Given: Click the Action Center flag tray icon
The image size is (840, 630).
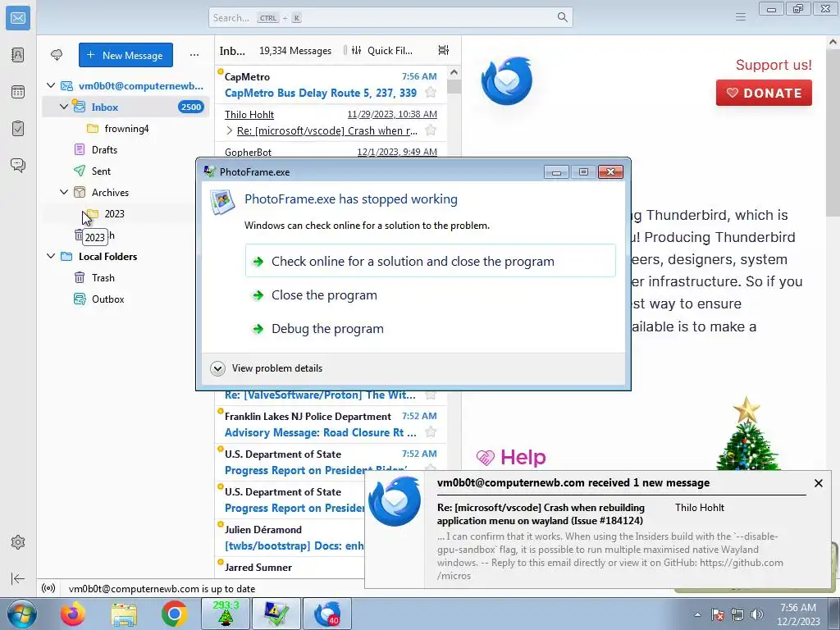Looking at the screenshot, I should click(718, 614).
